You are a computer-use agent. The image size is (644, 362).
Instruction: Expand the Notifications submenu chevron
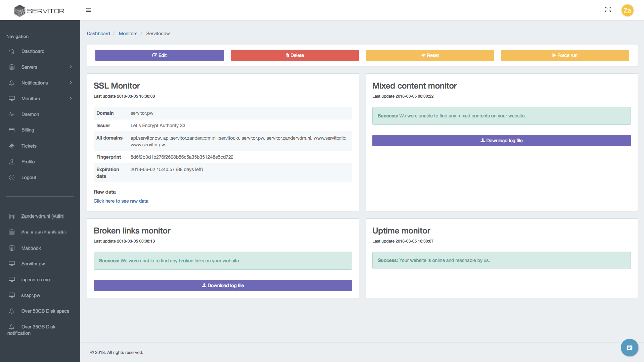71,83
